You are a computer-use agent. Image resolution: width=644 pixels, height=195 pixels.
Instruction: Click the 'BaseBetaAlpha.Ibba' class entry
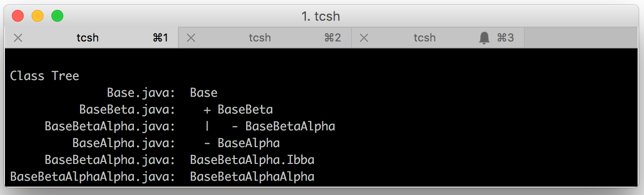[x=252, y=160]
